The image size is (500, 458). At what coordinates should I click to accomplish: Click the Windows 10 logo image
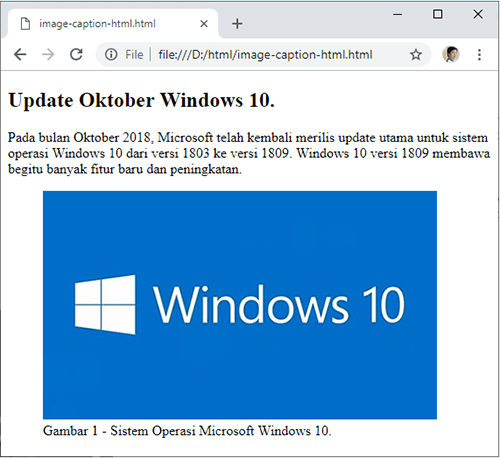240,305
